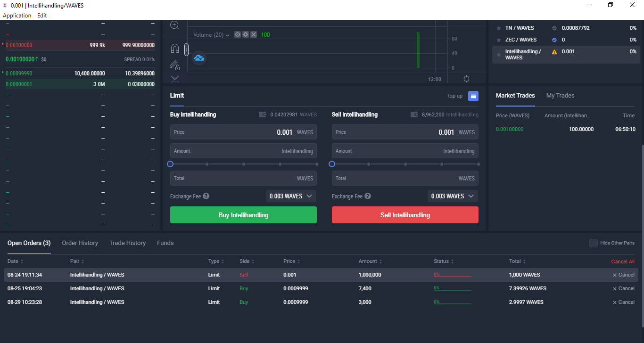
Task: Open the sell-side Exchange Fee dropdown
Action: click(x=453, y=196)
